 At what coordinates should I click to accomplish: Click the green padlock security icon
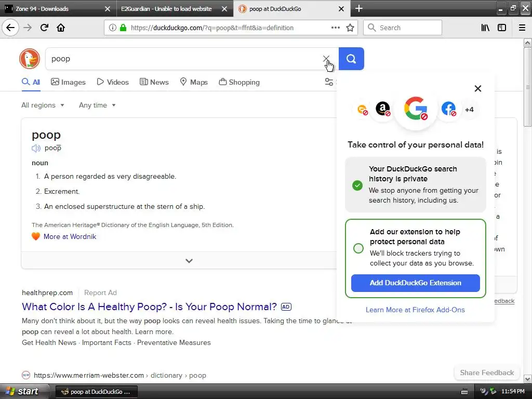coord(123,28)
